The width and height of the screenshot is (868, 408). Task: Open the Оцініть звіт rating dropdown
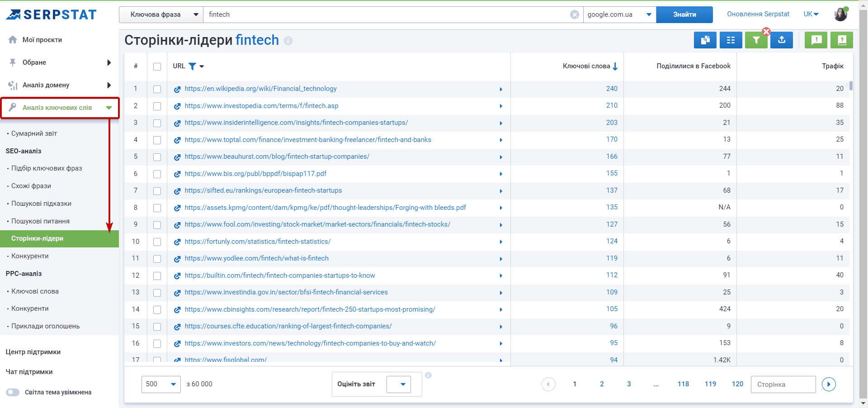tap(399, 384)
